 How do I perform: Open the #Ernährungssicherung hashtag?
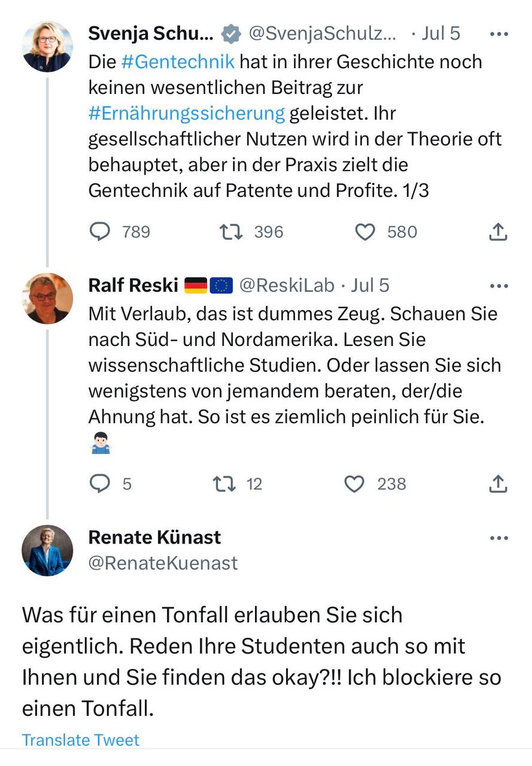tap(186, 113)
